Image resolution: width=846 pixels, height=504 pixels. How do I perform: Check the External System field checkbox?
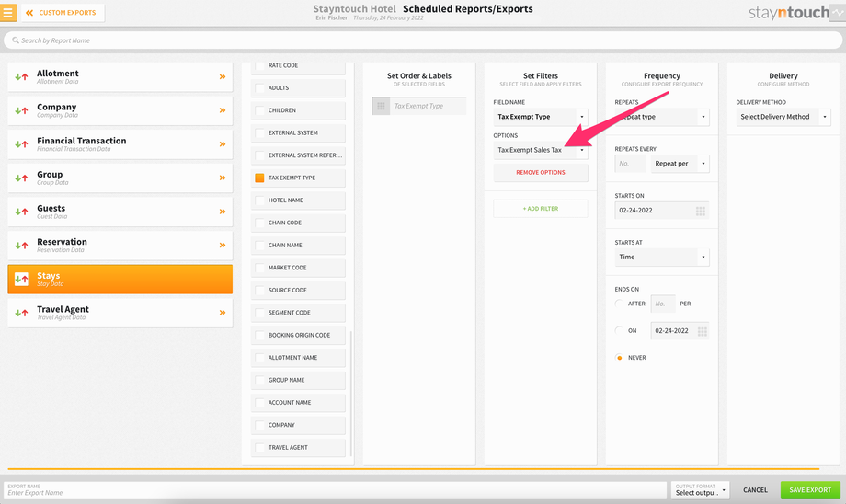click(259, 132)
